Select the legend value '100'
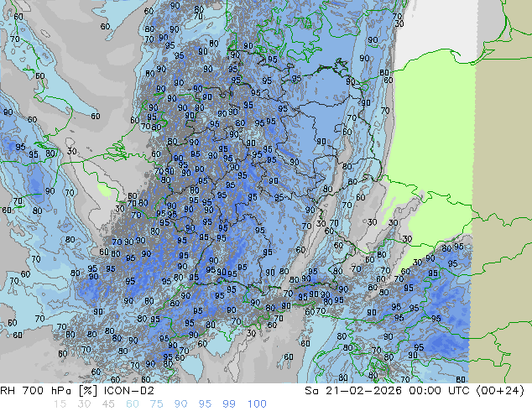The width and height of the screenshot is (532, 411). (257, 404)
